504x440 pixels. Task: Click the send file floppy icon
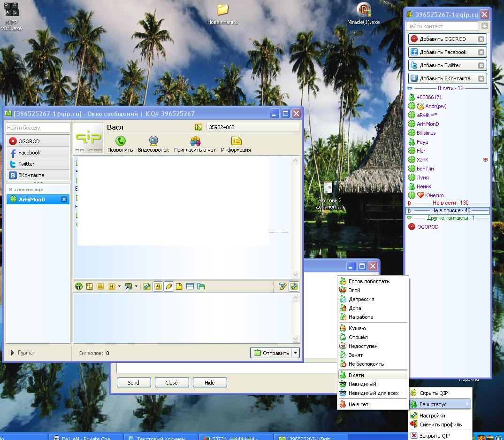coord(128,286)
